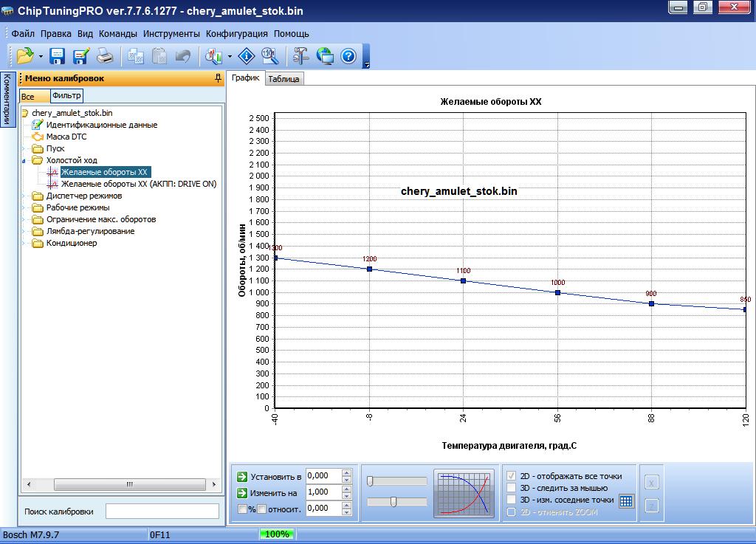Expand the 'Пуск' folder in tree
The image size is (756, 544).
(x=23, y=148)
